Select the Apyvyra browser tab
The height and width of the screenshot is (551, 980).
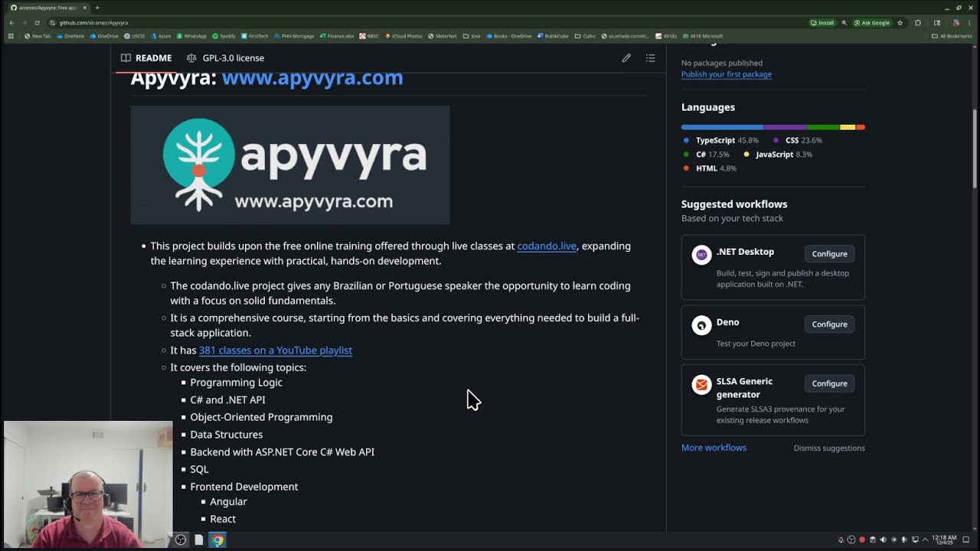pyautogui.click(x=47, y=8)
